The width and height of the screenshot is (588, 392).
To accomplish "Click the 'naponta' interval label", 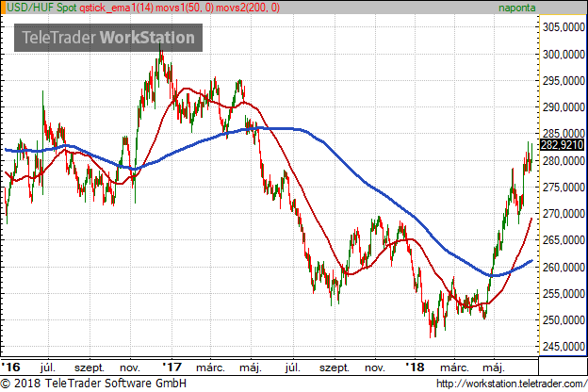I will coord(516,8).
